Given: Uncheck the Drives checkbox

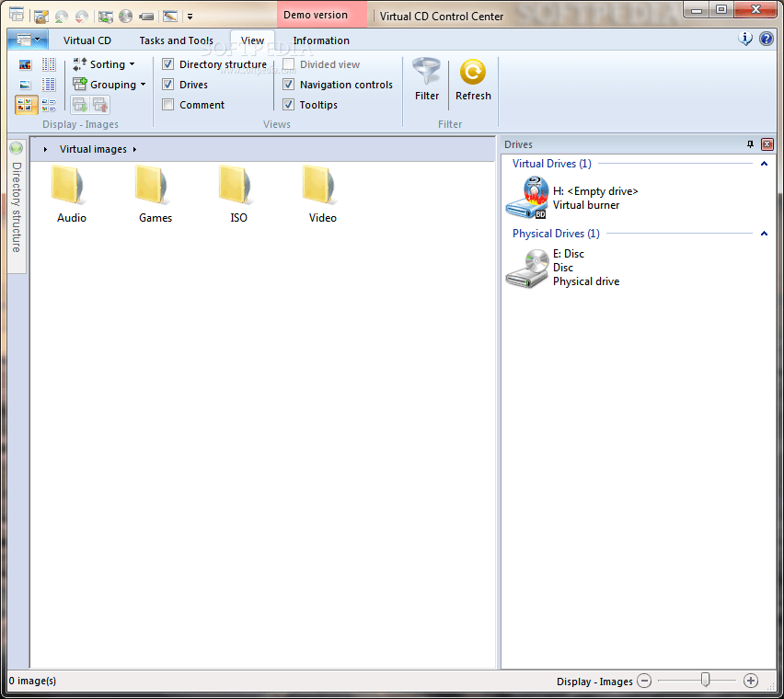Looking at the screenshot, I should tap(167, 84).
